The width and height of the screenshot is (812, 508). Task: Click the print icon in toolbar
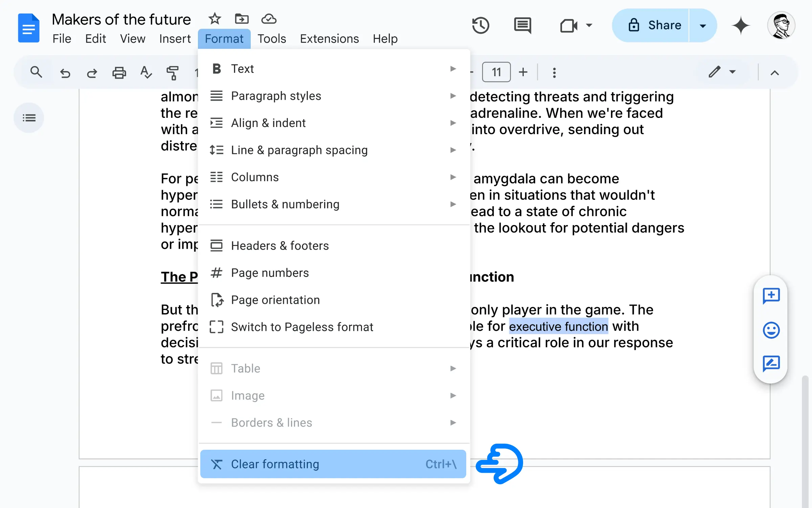point(119,72)
